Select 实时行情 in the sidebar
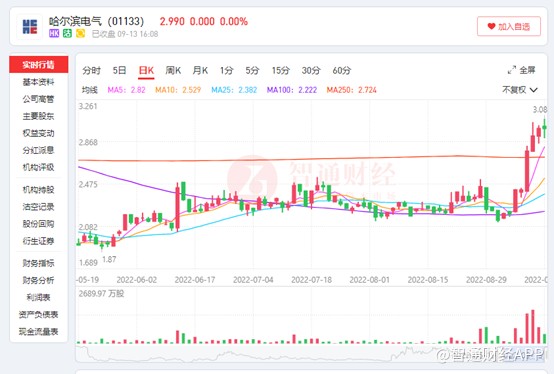The image size is (554, 374). pos(39,65)
